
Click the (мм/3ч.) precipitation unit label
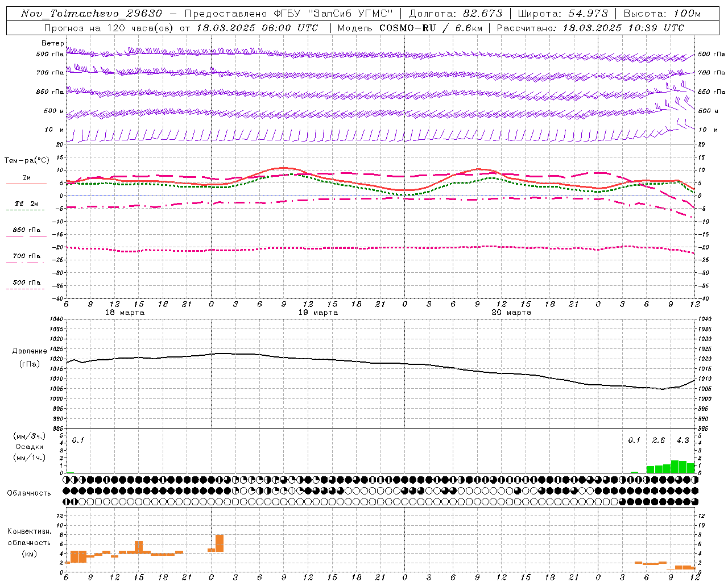coord(30,436)
